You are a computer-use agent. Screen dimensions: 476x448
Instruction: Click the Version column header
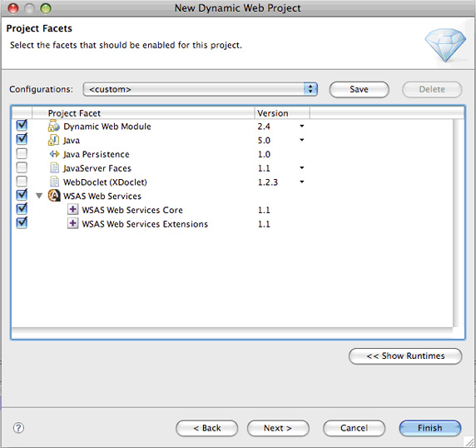coord(282,113)
